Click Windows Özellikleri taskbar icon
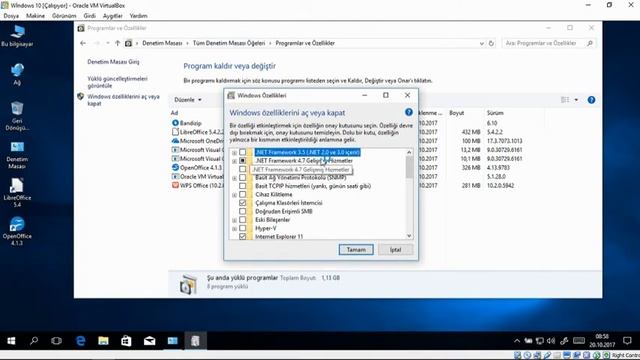 click(x=195, y=341)
